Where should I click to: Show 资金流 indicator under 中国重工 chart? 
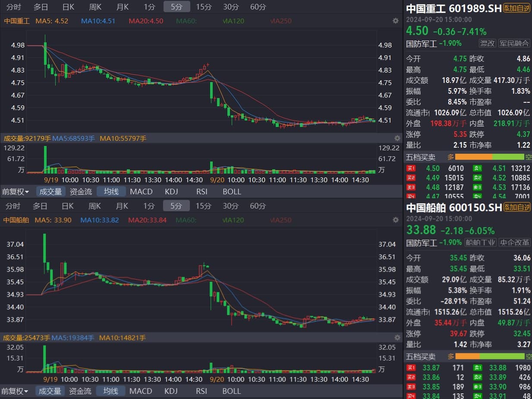click(x=81, y=192)
